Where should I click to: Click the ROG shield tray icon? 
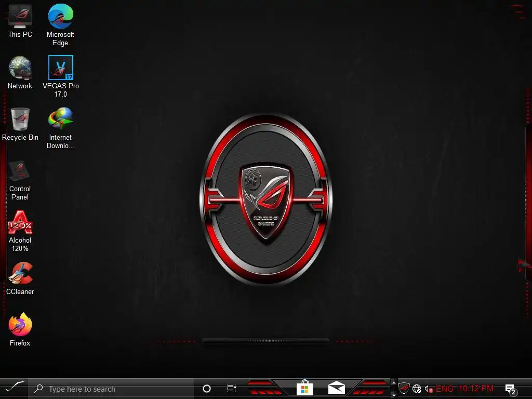pos(404,388)
